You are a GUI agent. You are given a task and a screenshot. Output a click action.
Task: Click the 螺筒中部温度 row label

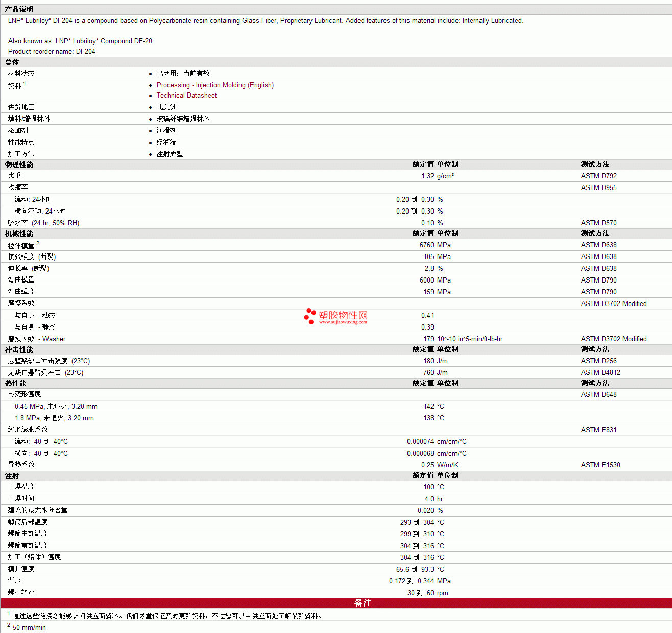28,534
